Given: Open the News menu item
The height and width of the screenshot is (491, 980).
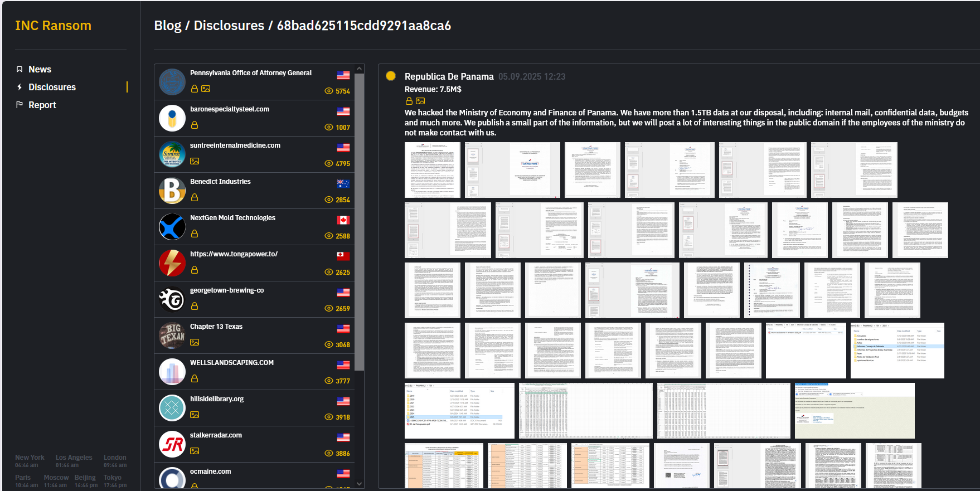Looking at the screenshot, I should tap(40, 69).
